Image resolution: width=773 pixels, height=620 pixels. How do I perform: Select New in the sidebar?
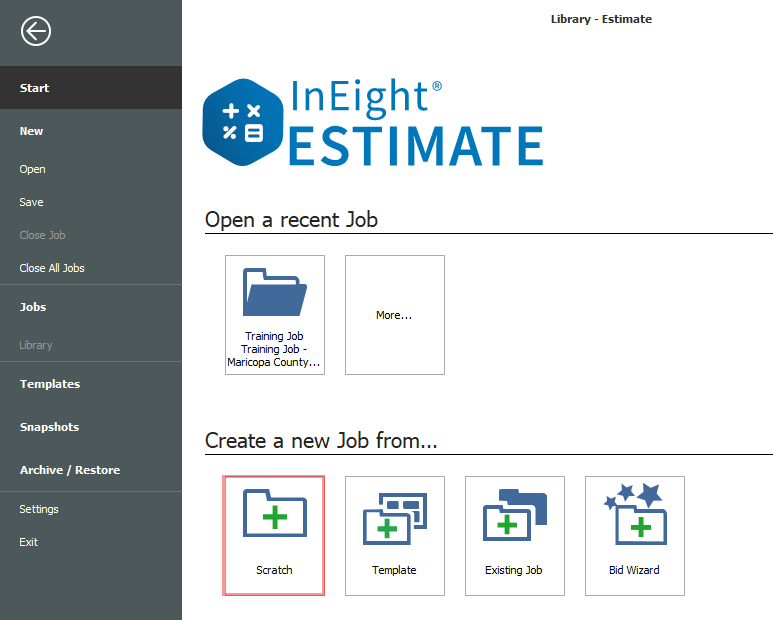pyautogui.click(x=31, y=131)
